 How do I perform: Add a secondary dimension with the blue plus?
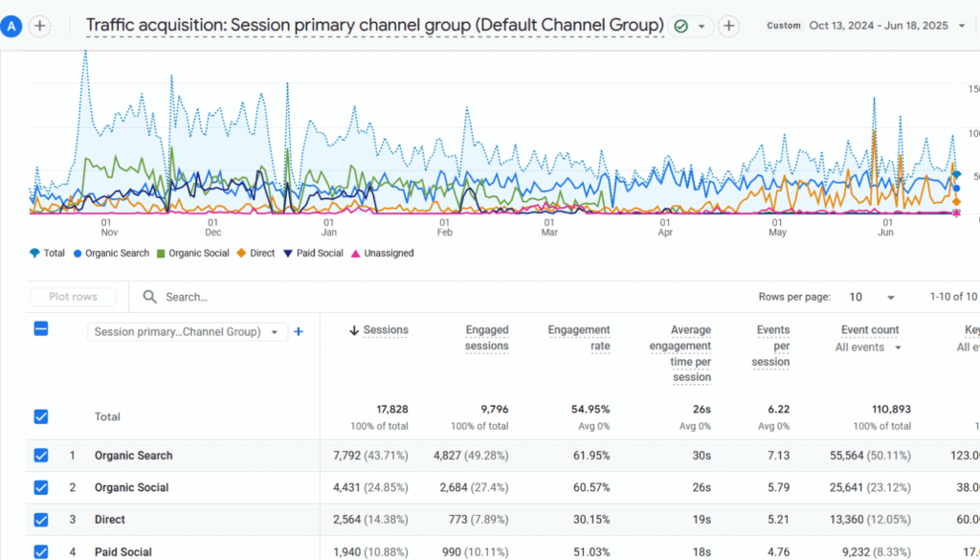click(x=299, y=331)
